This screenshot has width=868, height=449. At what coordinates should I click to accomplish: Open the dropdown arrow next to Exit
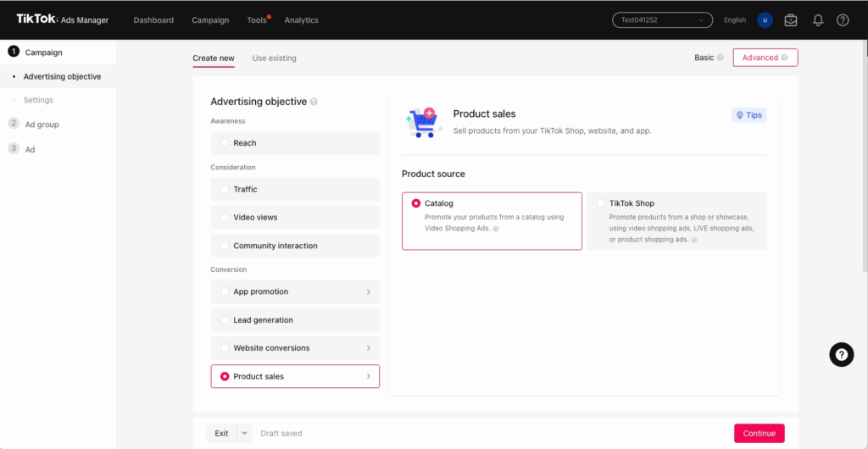pos(245,433)
